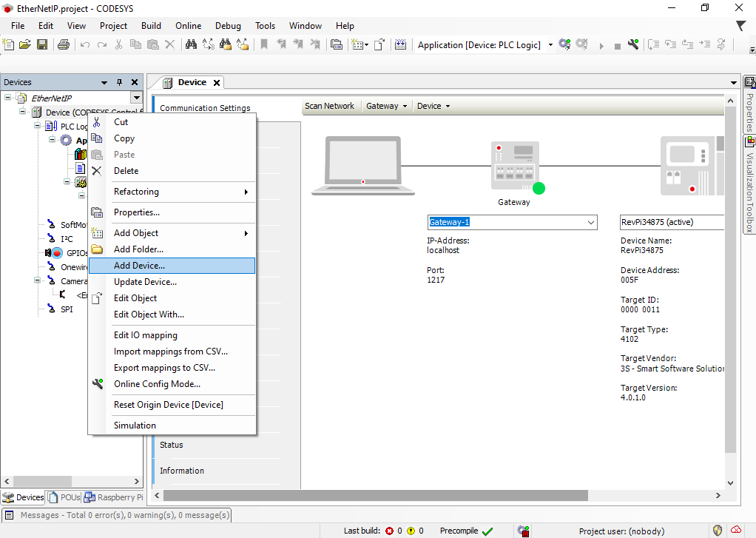Screen dimensions: 756x538
Task: Choose Add Device... from context menu
Action: point(139,266)
